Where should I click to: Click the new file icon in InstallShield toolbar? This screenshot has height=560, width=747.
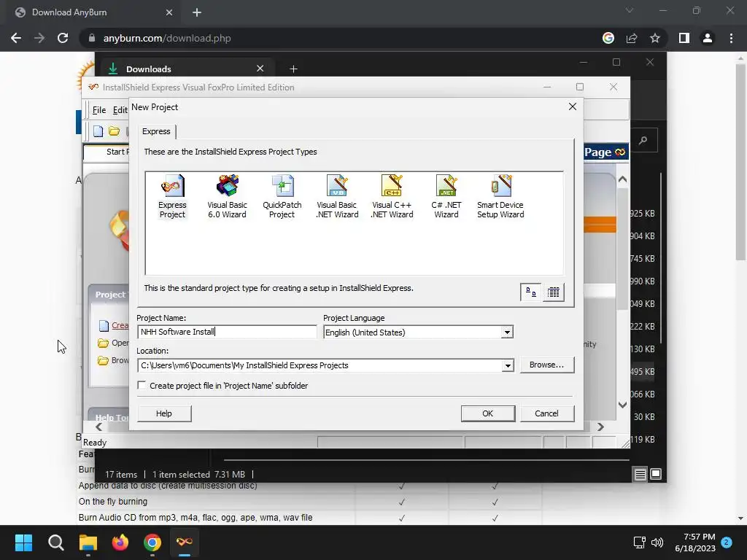[98, 131]
